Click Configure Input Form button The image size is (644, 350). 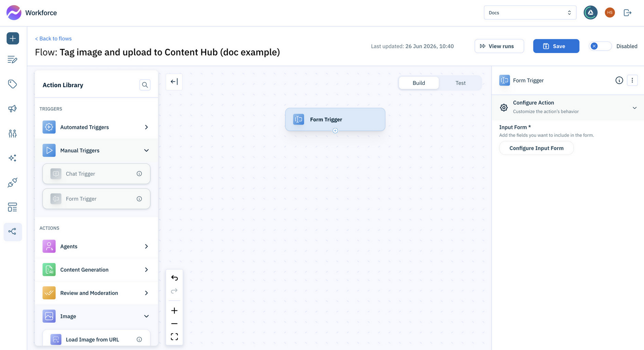coord(536,148)
